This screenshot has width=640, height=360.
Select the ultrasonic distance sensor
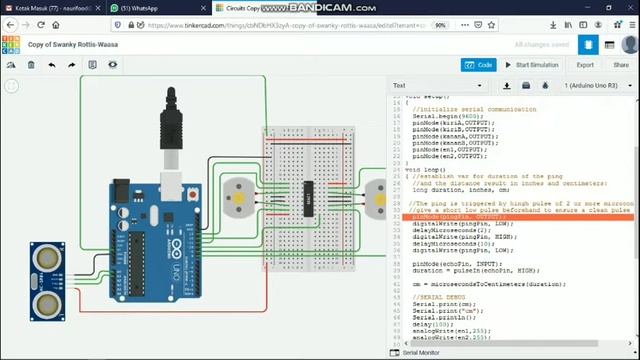pos(47,282)
